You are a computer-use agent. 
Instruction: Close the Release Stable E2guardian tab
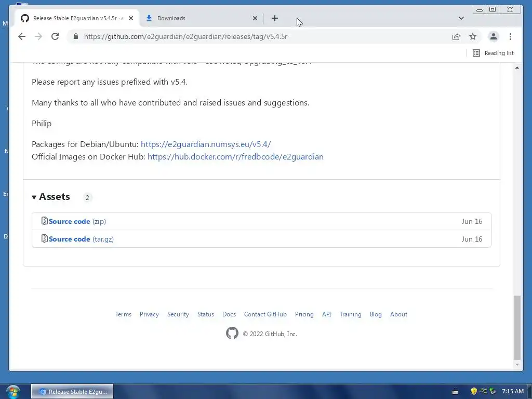(131, 18)
